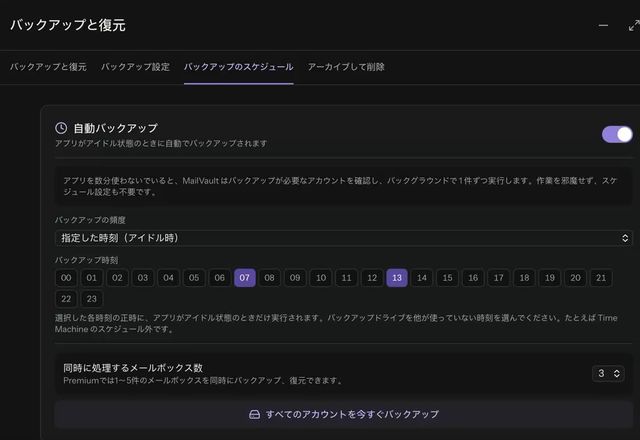
Task: Click the 同時に処理するメールボックス数 label
Action: 133,368
